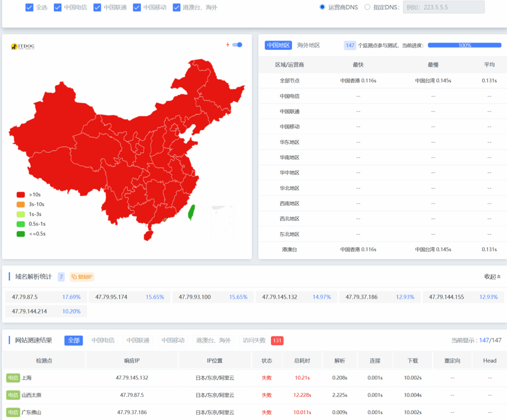Sort results by 状态 column header
This screenshot has height=420, width=507.
tap(266, 361)
